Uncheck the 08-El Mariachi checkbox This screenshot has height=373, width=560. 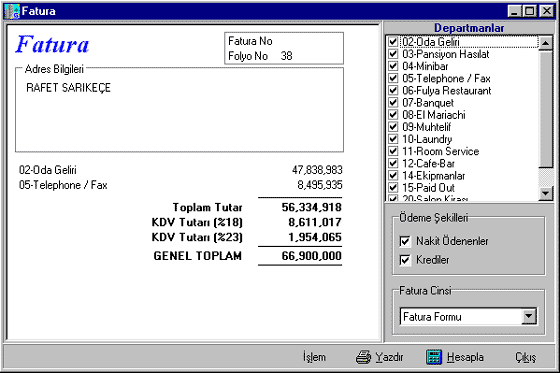(x=393, y=115)
